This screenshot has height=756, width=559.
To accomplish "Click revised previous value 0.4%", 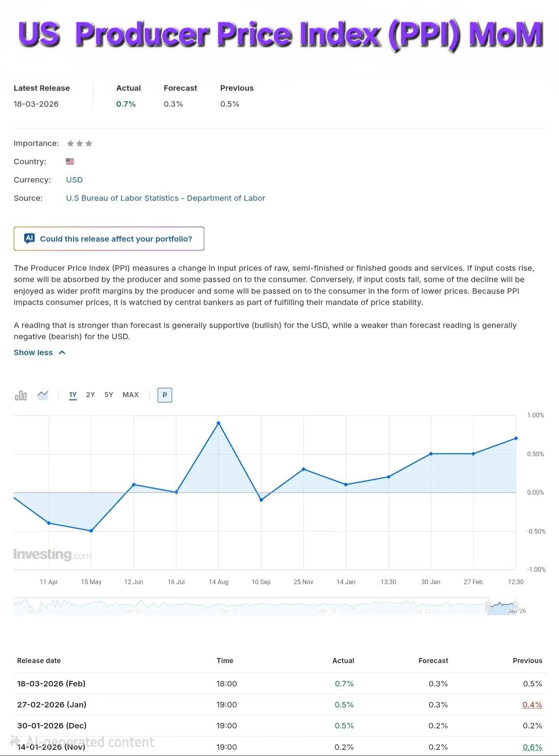I will click(532, 705).
